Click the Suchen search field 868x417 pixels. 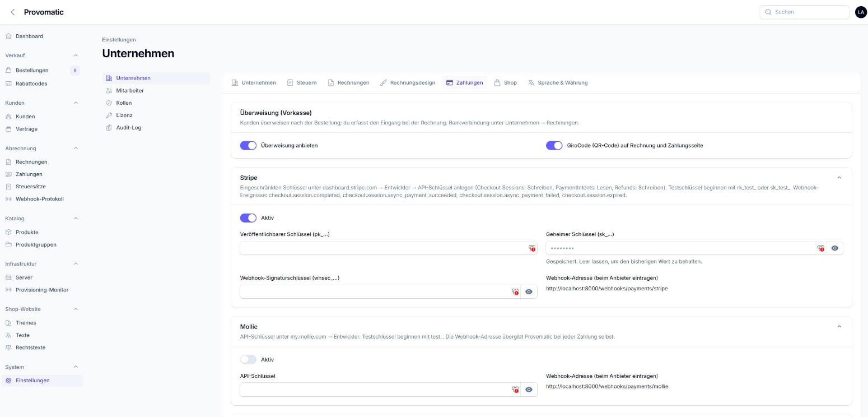pyautogui.click(x=804, y=12)
